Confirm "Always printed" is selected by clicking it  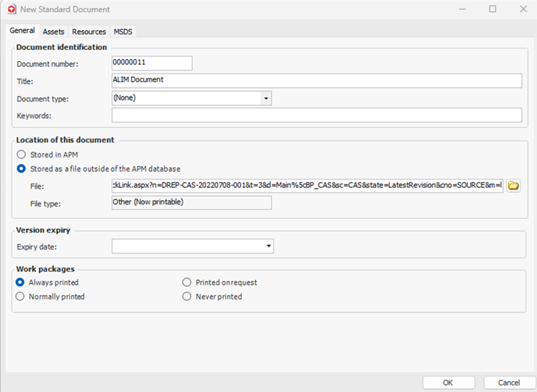tap(20, 282)
